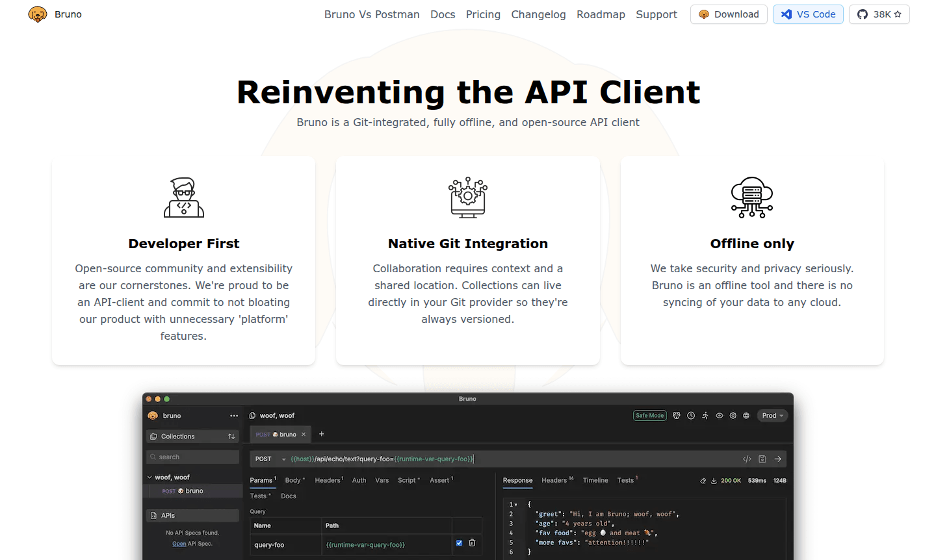Switch to the Headers tab in request pane

(x=328, y=480)
